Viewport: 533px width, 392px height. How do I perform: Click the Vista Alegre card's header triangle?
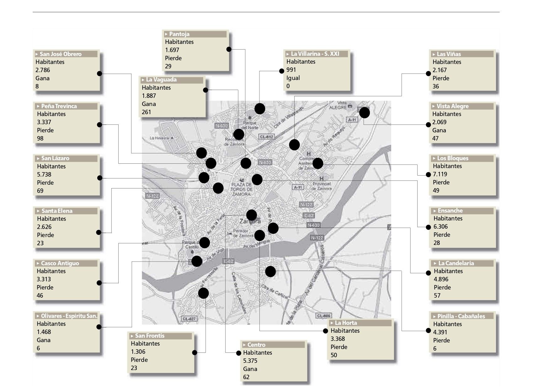click(434, 106)
